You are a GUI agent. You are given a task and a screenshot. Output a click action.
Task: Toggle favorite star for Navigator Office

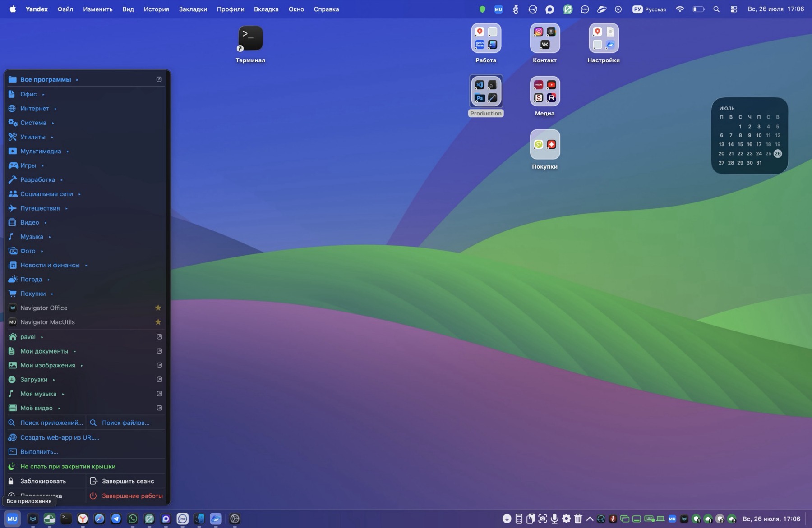click(x=158, y=308)
